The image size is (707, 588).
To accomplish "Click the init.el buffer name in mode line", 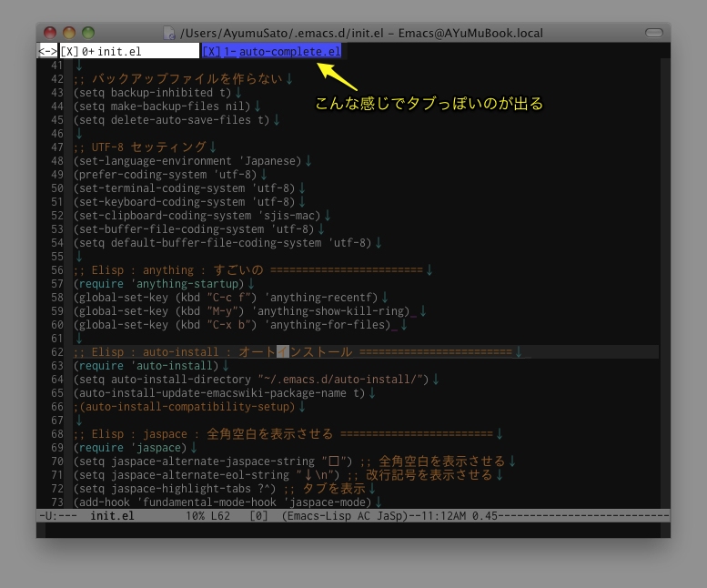I will 112,516.
